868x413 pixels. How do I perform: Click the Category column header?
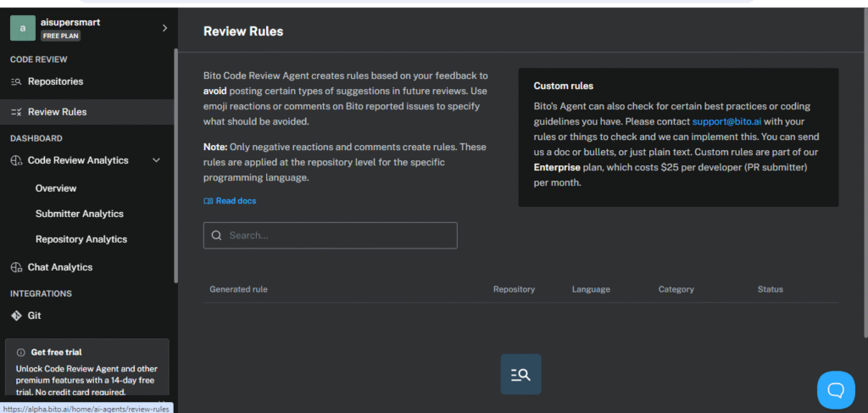click(x=676, y=289)
